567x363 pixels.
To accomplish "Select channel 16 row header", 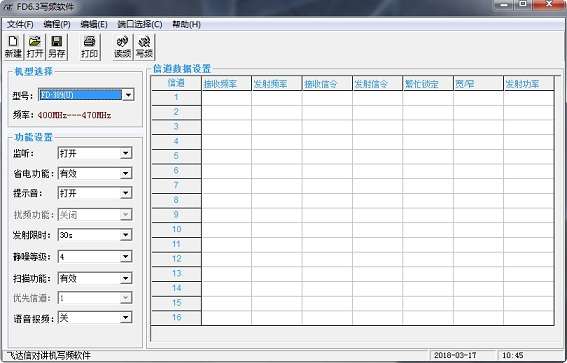I will tap(176, 317).
